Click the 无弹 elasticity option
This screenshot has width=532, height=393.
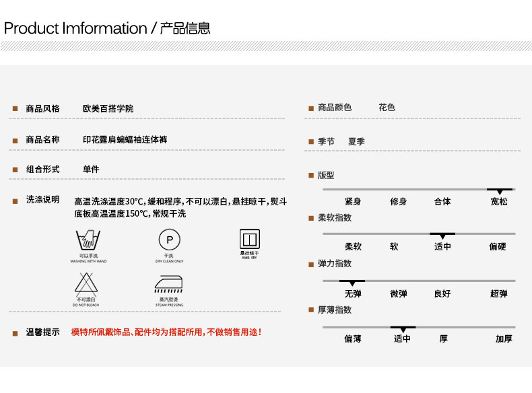point(353,293)
